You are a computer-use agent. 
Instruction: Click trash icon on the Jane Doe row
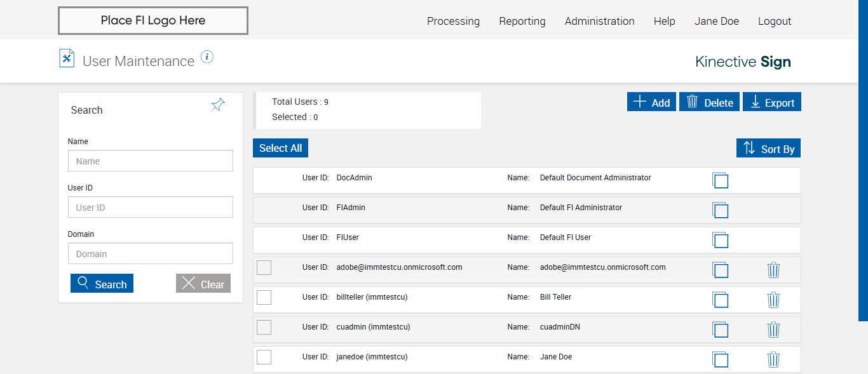773,359
